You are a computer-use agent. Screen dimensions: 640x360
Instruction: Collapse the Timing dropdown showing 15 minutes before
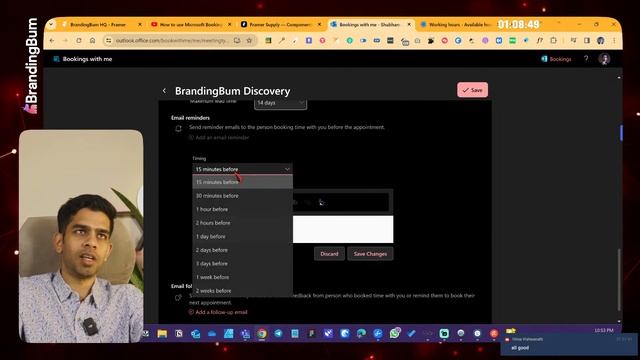coord(242,169)
